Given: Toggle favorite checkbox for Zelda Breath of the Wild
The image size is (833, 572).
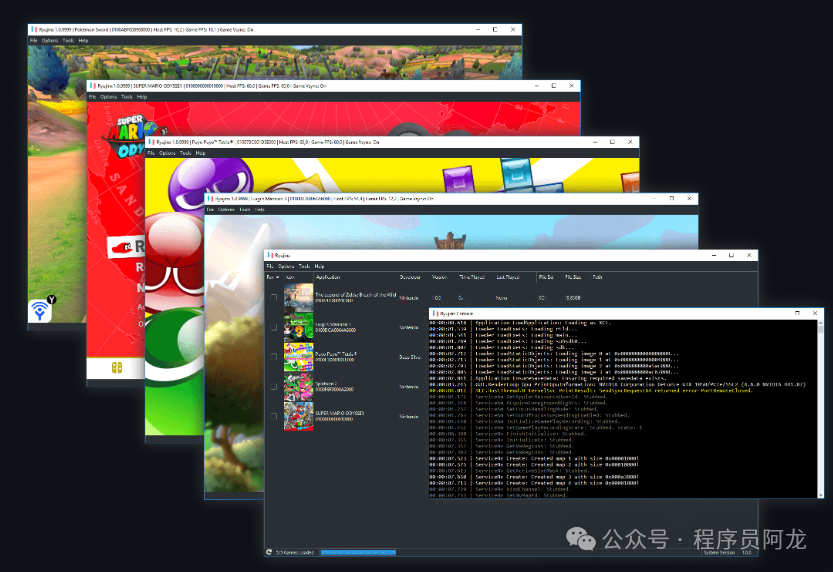Looking at the screenshot, I should (x=273, y=298).
